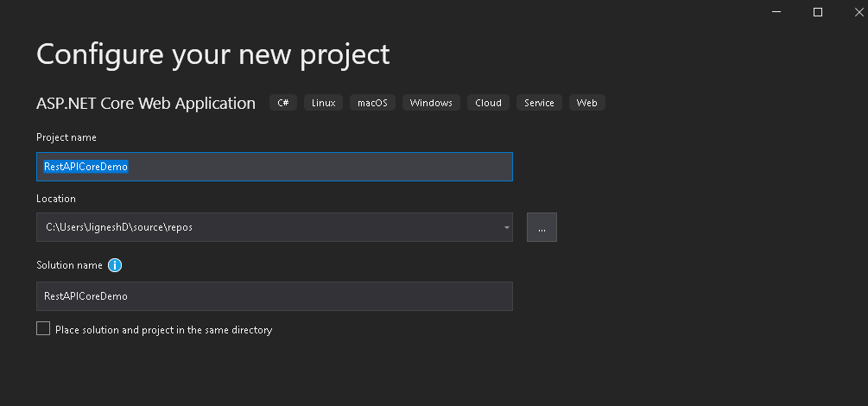Click the ASP.NET Core Web Application title
Viewport: 868px width, 406px height.
pos(146,104)
